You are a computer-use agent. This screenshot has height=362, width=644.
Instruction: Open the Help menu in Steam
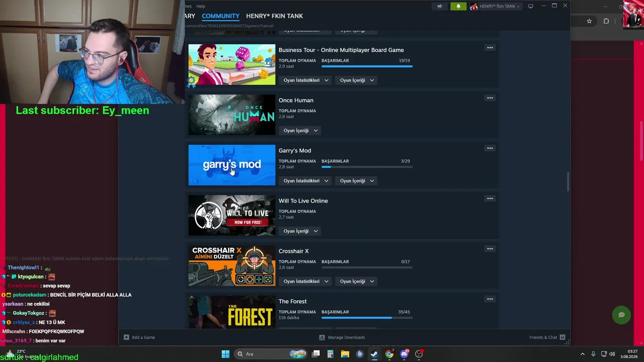[x=201, y=6]
